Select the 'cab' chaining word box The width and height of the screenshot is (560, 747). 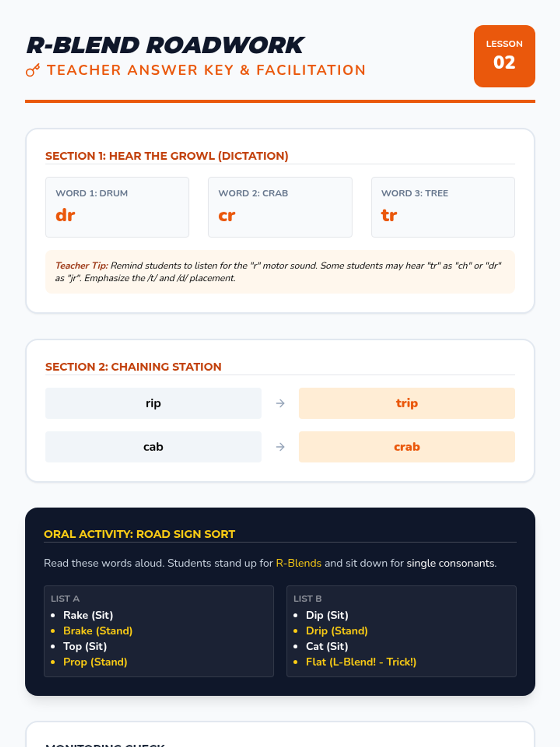coord(153,447)
